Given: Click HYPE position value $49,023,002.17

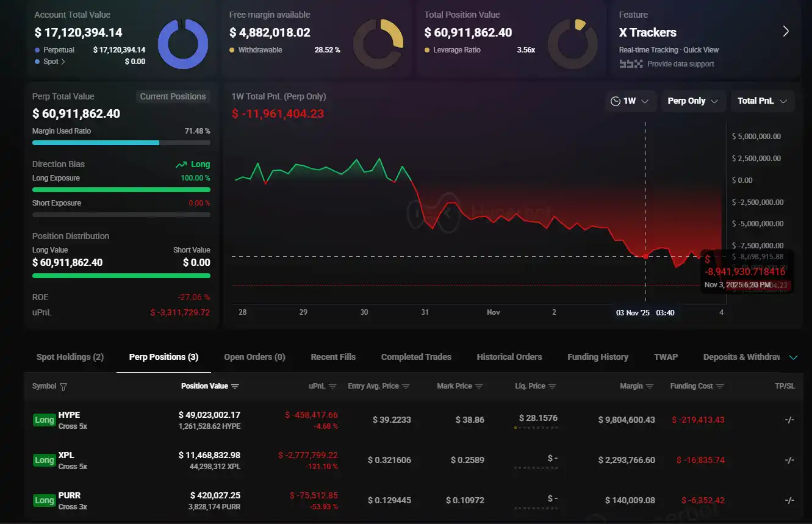Looking at the screenshot, I should coord(209,415).
